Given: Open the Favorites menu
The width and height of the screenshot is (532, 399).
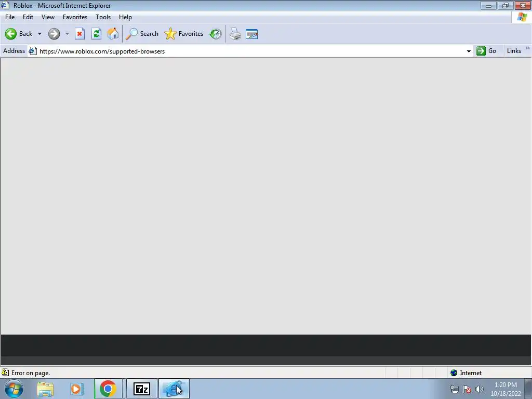Looking at the screenshot, I should click(x=75, y=17).
